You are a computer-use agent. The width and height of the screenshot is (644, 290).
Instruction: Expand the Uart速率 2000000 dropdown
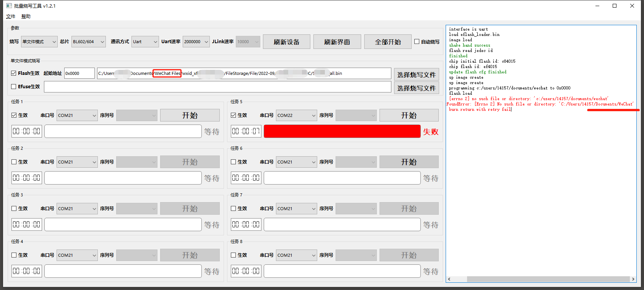coord(196,42)
